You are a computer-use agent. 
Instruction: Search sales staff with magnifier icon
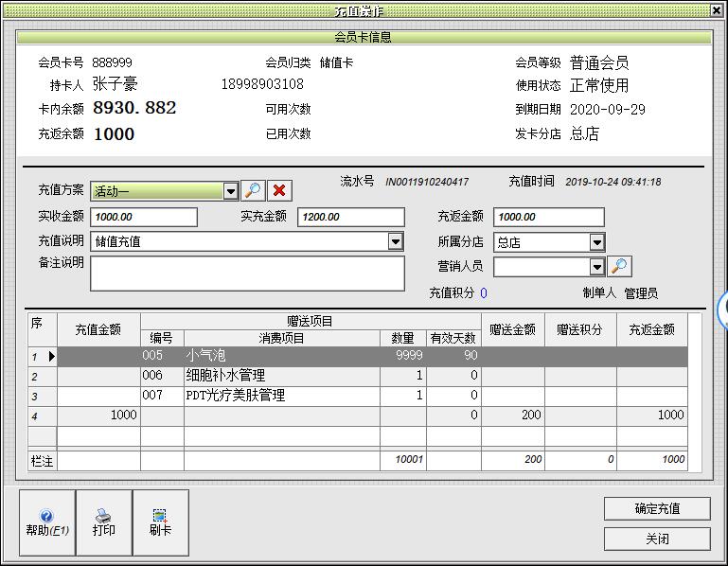pyautogui.click(x=619, y=266)
